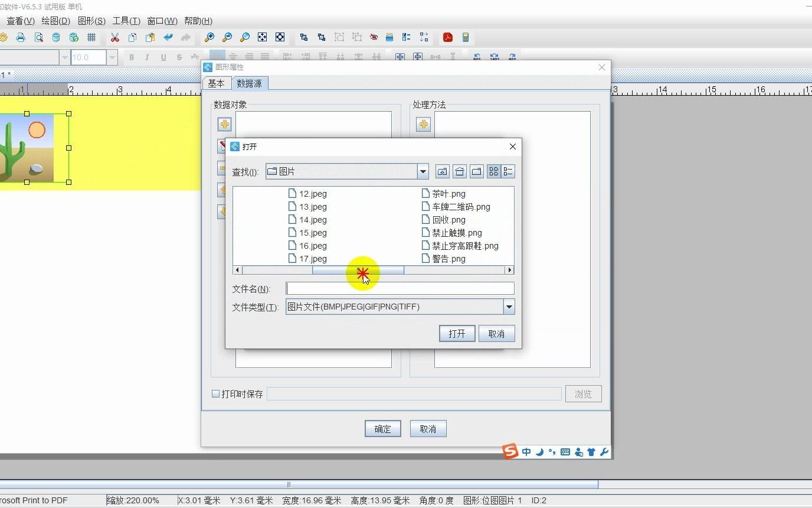Open the 查找 folder dropdown
The width and height of the screenshot is (812, 508).
(x=423, y=171)
